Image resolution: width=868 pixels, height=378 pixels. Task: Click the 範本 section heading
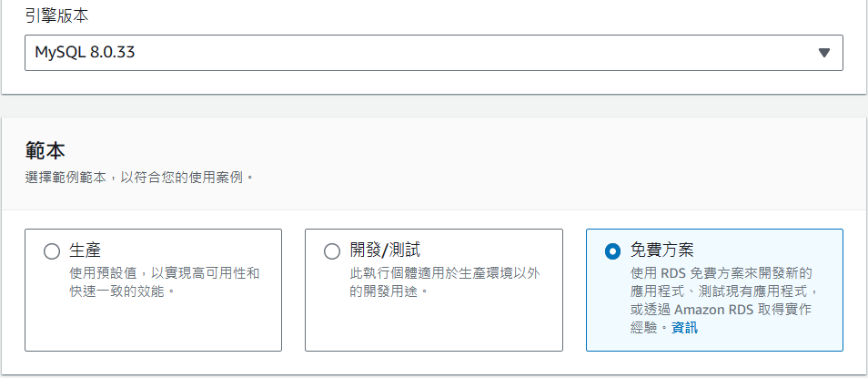pyautogui.click(x=45, y=151)
